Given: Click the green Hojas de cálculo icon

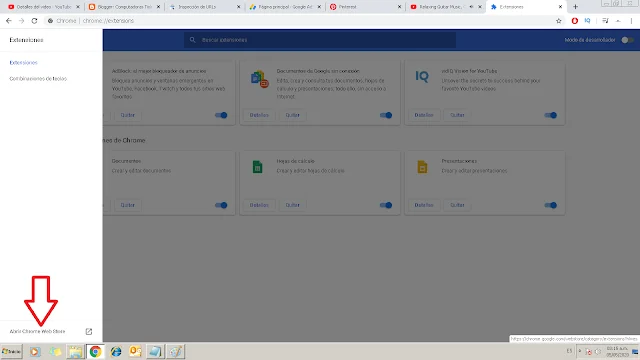Looking at the screenshot, I should (x=258, y=167).
